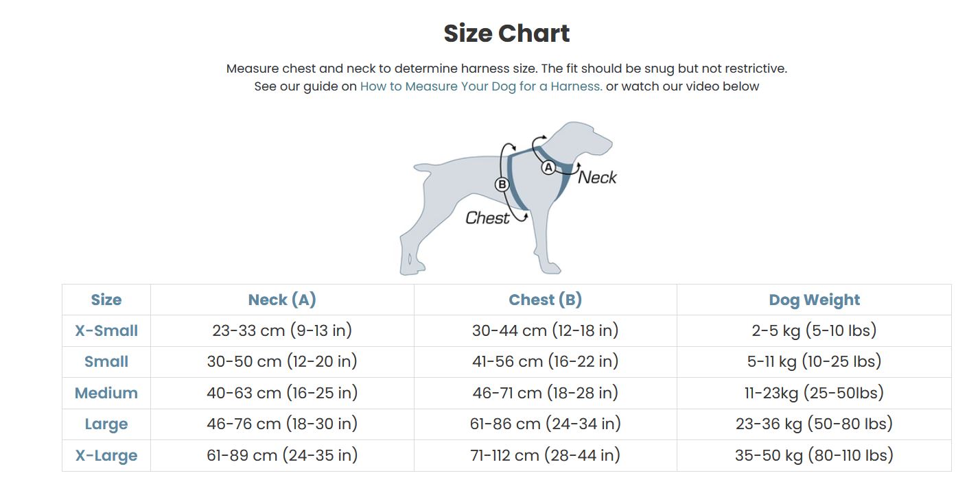Click the Size Chart heading
980x495 pixels.
pyautogui.click(x=506, y=33)
